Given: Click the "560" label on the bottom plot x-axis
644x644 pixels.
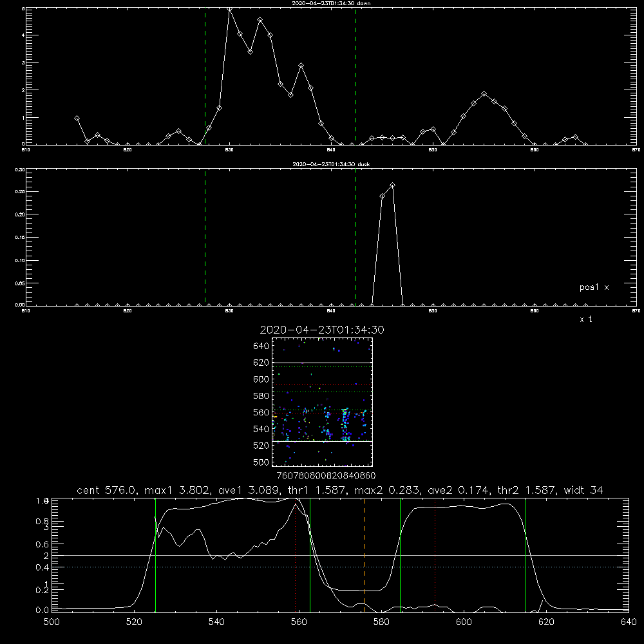Looking at the screenshot, I should tap(299, 622).
